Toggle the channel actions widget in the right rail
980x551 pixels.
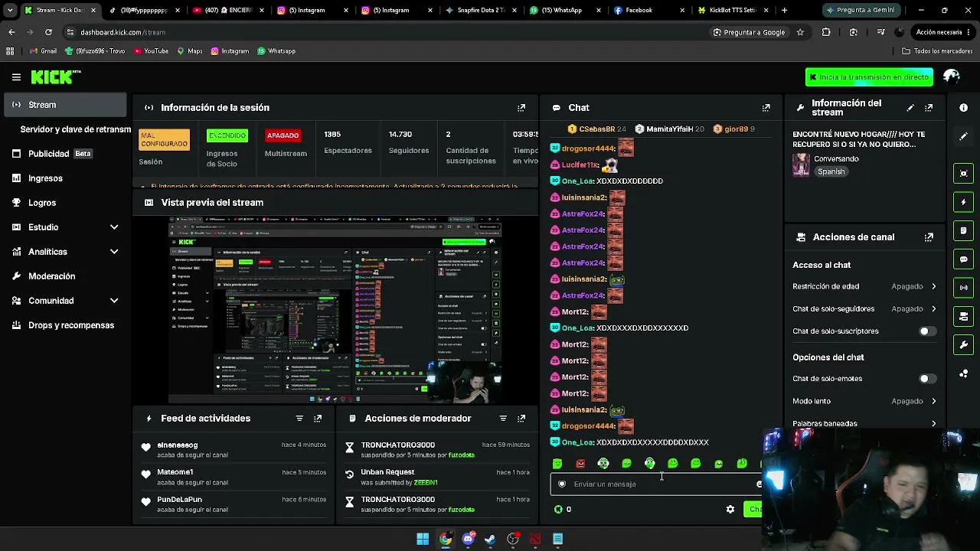[x=964, y=316]
